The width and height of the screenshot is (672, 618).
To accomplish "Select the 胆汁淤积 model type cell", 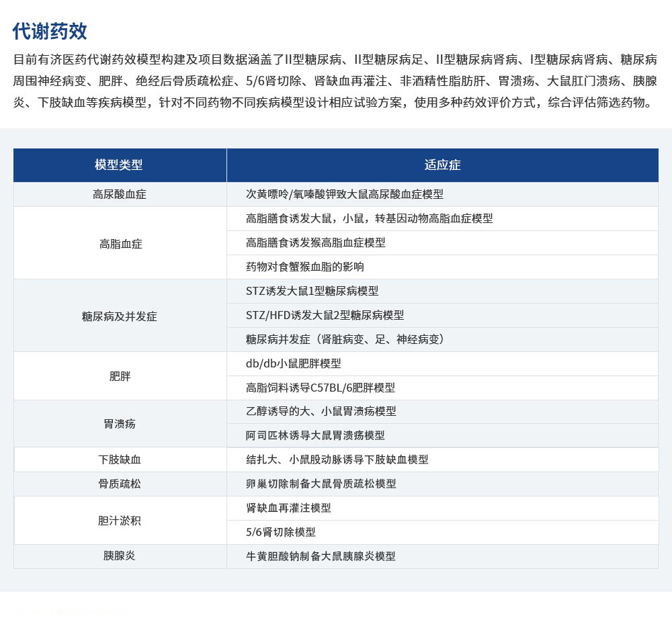I will point(120,520).
